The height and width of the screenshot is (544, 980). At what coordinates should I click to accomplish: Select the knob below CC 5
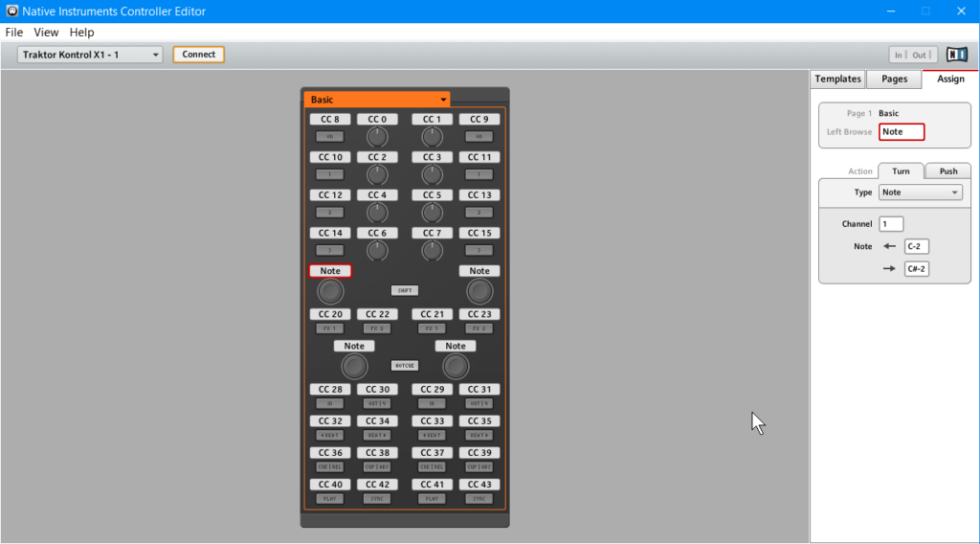point(432,214)
